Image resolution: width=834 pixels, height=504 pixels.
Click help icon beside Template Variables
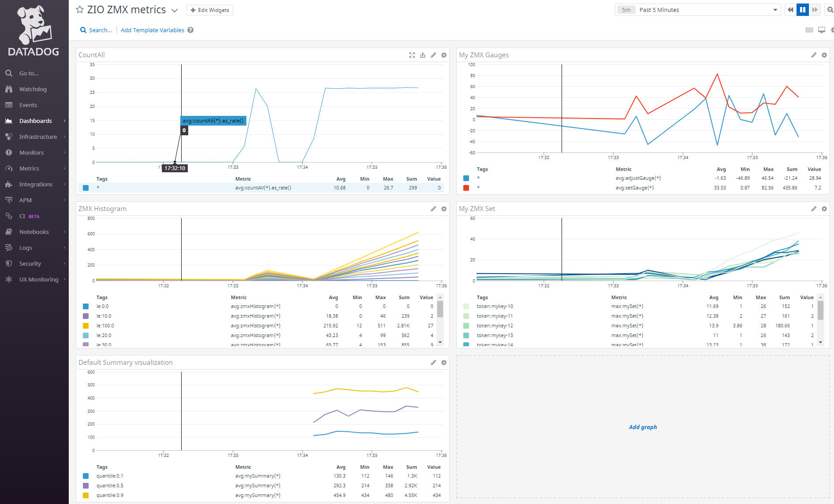[x=190, y=30]
